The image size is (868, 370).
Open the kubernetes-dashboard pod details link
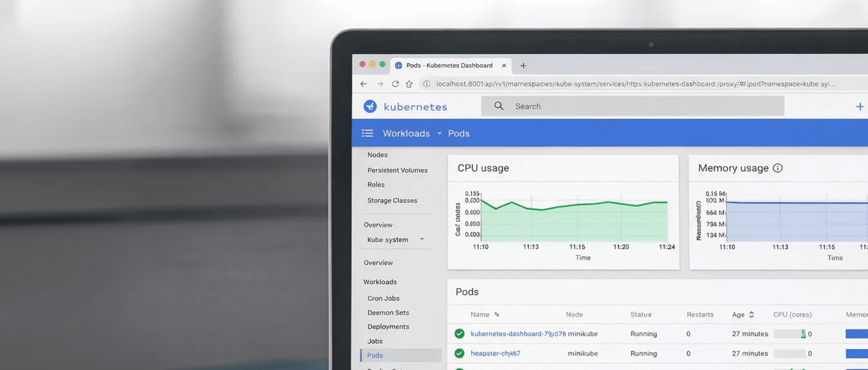click(518, 334)
